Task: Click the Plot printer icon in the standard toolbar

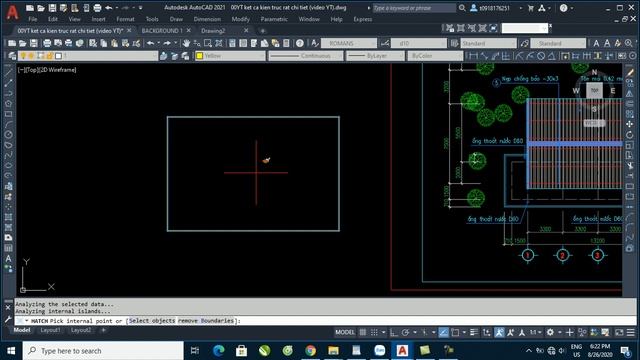Action: click(x=47, y=43)
